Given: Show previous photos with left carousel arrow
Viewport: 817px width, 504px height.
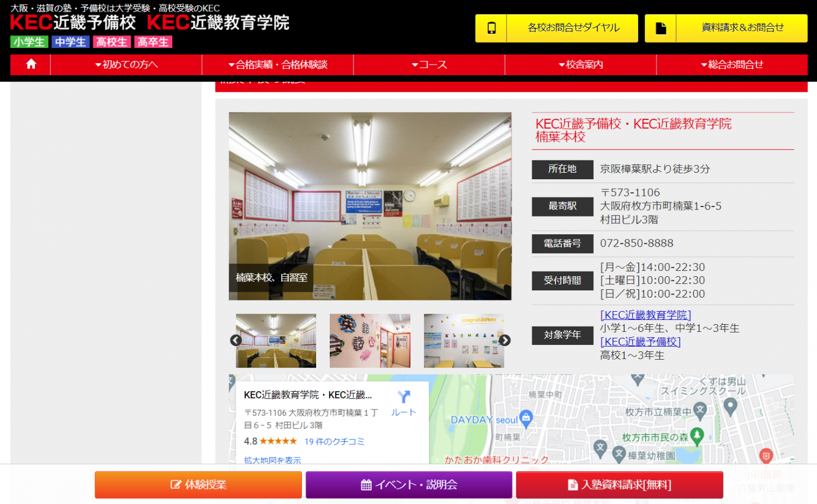Looking at the screenshot, I should click(x=236, y=340).
